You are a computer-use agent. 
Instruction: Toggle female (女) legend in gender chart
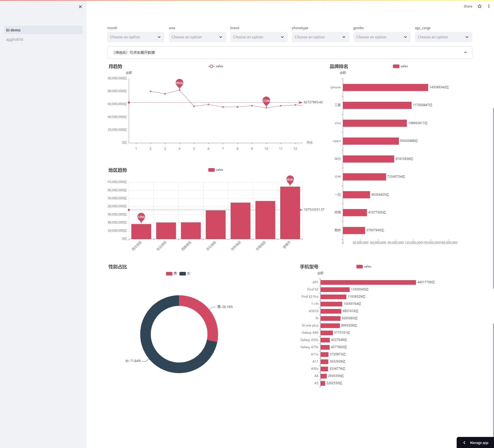(185, 273)
